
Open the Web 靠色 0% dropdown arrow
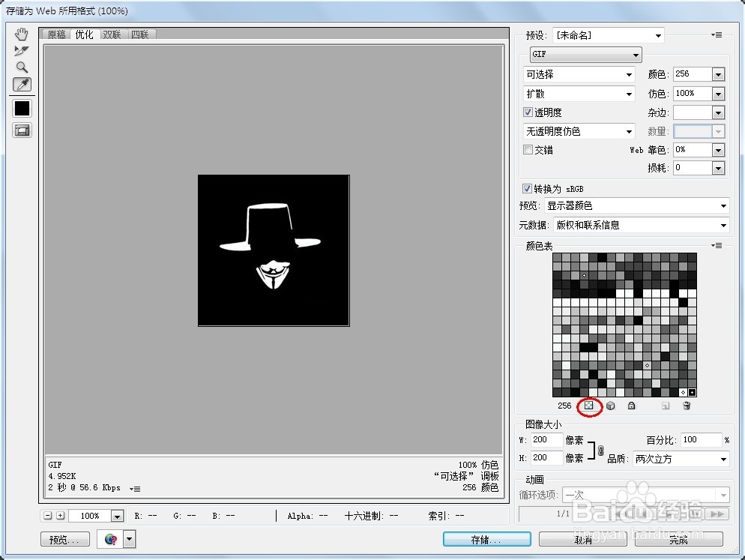[718, 150]
